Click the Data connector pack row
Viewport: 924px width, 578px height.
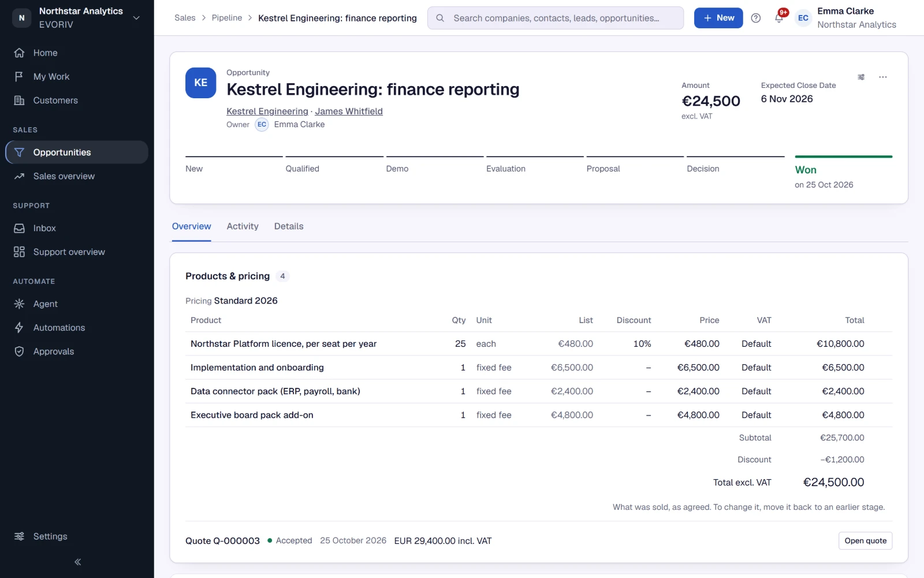[539, 391]
